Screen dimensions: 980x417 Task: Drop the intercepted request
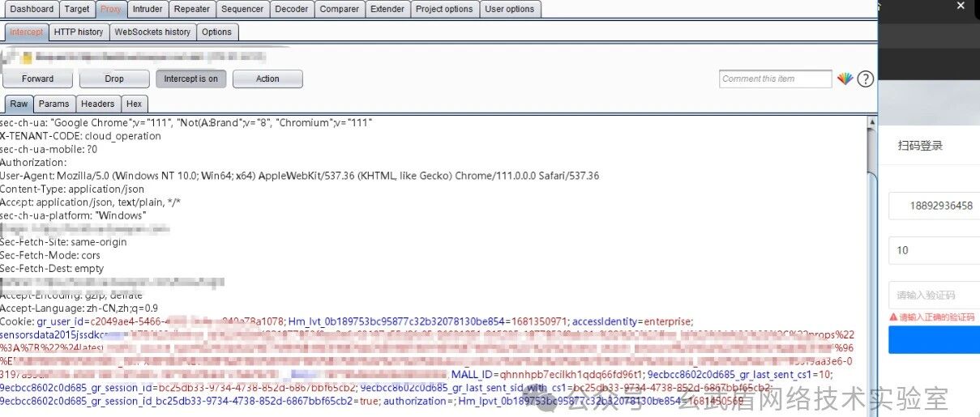114,79
